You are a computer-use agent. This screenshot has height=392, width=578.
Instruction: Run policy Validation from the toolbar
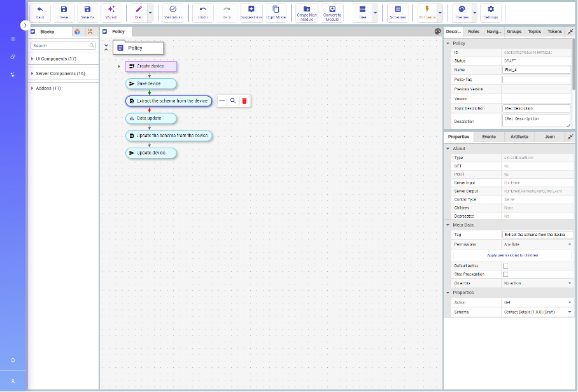point(173,12)
